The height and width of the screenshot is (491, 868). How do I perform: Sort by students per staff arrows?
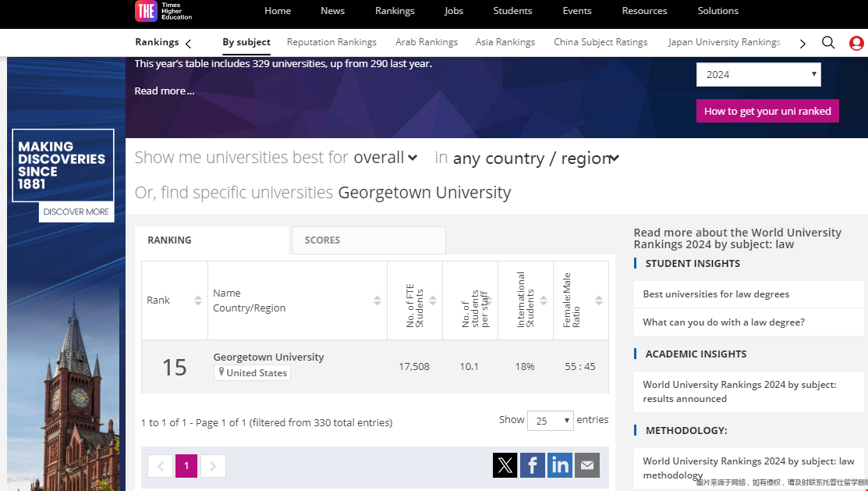coord(489,301)
